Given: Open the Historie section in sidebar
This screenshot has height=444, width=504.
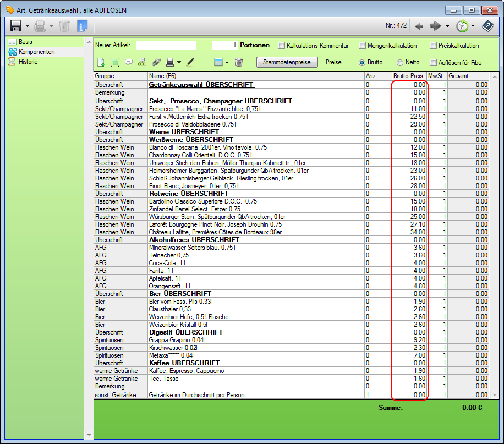Looking at the screenshot, I should coord(28,62).
